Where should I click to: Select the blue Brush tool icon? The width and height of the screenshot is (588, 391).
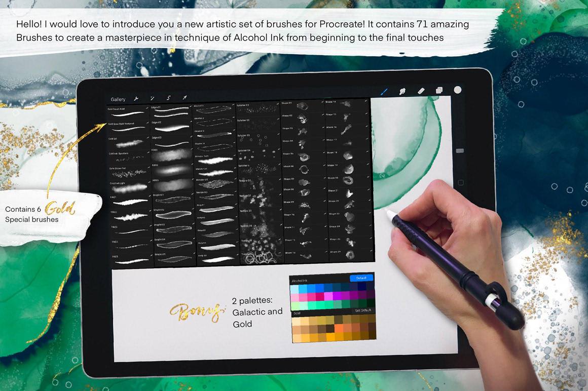tap(384, 92)
